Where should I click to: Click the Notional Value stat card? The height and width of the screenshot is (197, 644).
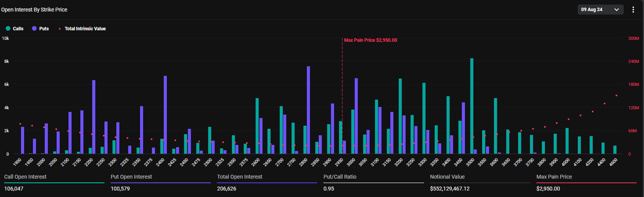(480, 182)
